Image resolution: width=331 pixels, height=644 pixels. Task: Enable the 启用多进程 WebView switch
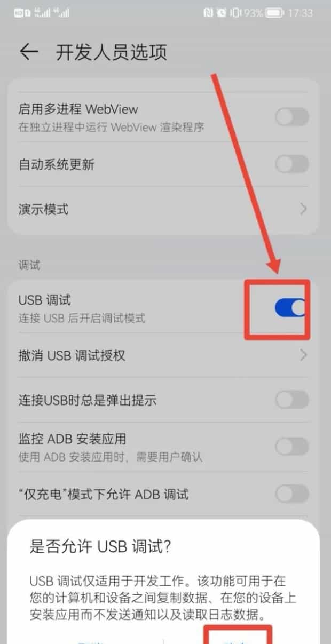292,117
